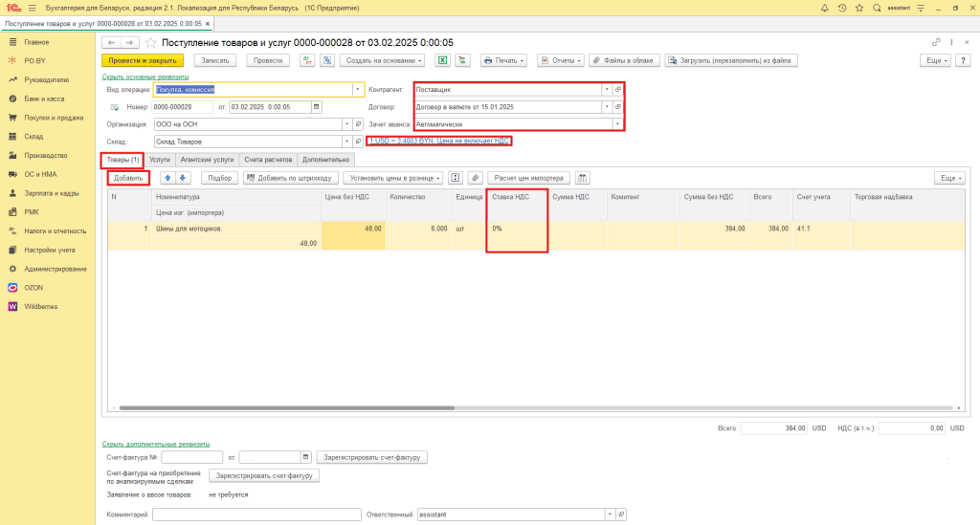Open Wildberries section in sidebar

click(x=40, y=307)
